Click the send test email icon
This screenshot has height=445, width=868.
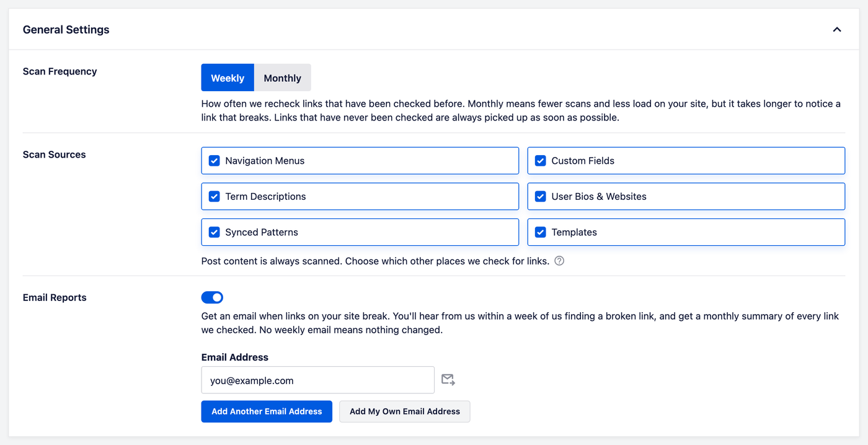click(448, 380)
